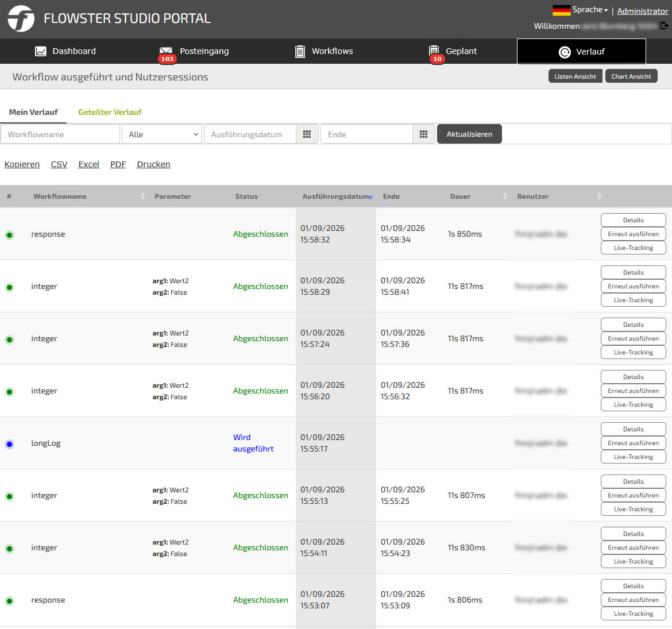
Task: Click the Geplant scheduled icon
Action: [x=434, y=50]
